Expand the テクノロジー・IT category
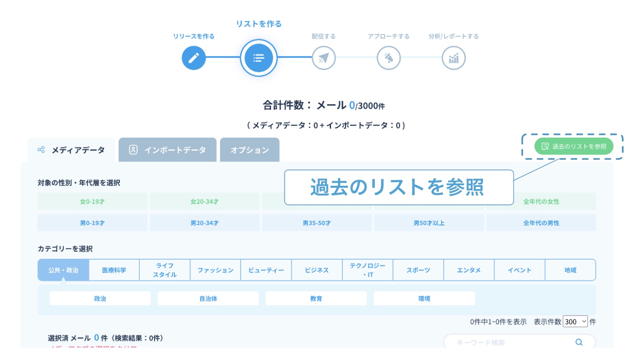Viewport: 644px width, 354px height. point(367,270)
